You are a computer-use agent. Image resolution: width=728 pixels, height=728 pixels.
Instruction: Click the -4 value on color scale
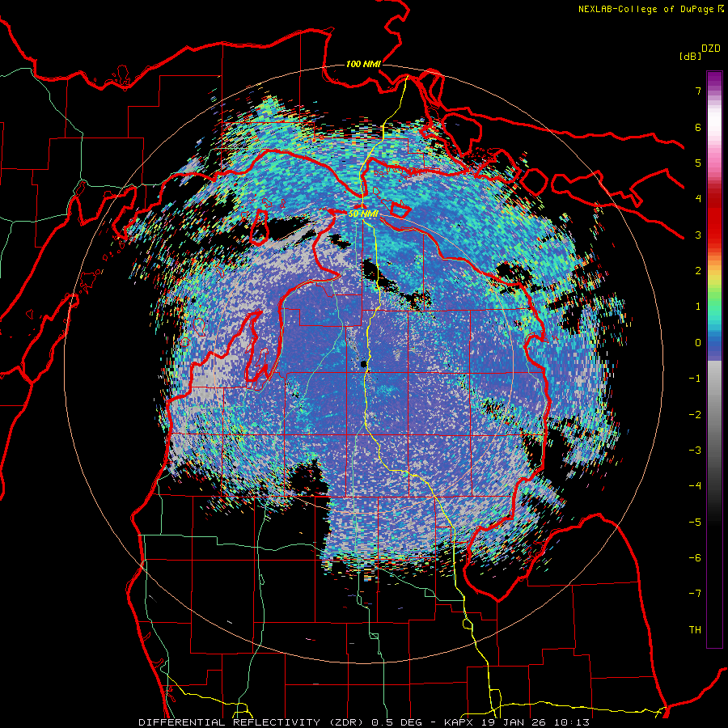coord(695,486)
